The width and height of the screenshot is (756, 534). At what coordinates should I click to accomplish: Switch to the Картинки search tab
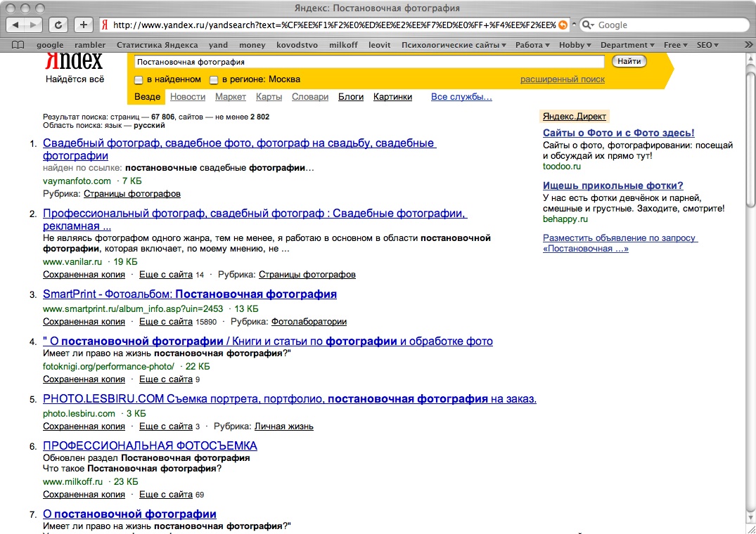[392, 97]
